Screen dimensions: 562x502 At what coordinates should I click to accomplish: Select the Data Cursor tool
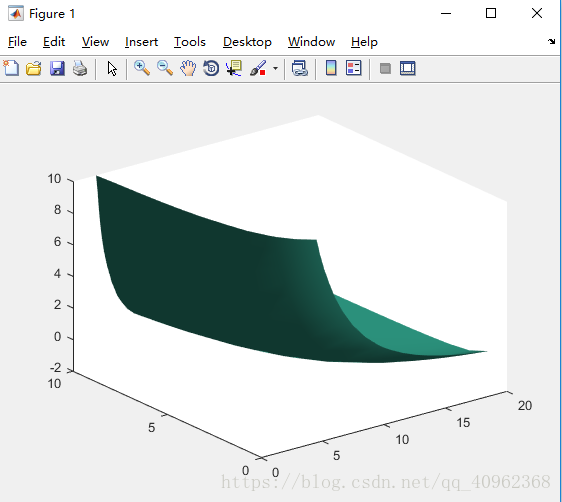coord(234,68)
